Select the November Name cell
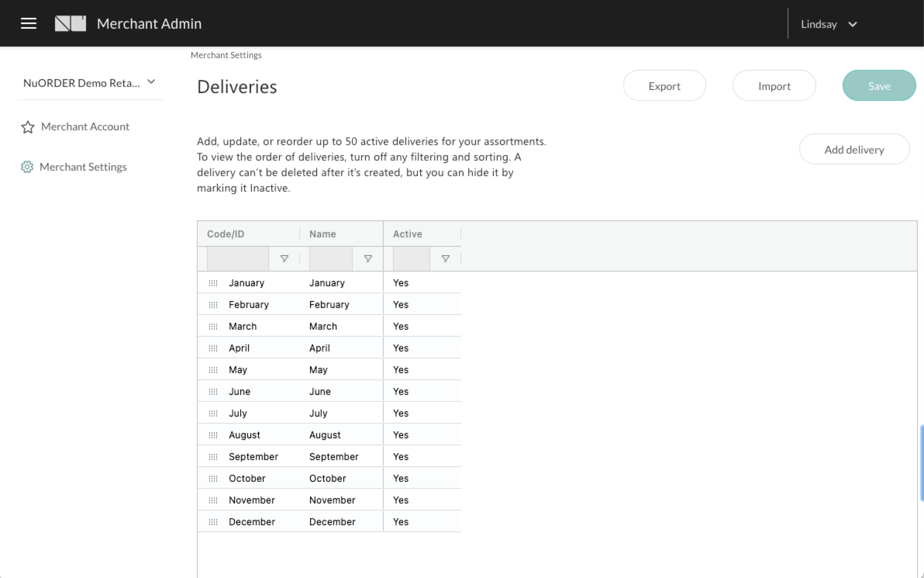Image resolution: width=924 pixels, height=578 pixels. point(341,500)
